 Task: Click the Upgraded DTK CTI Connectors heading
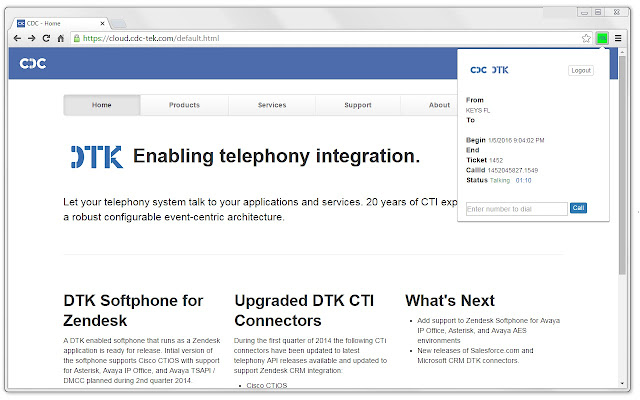pyautogui.click(x=304, y=311)
